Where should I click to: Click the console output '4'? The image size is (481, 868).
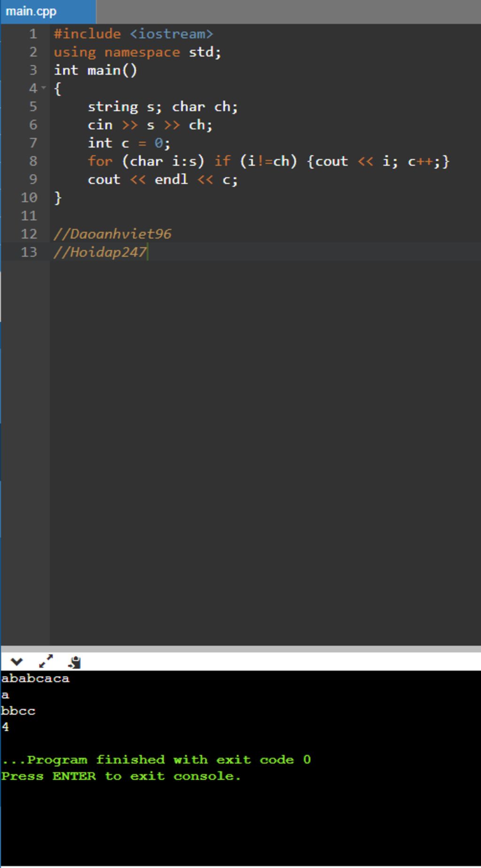[x=5, y=727]
